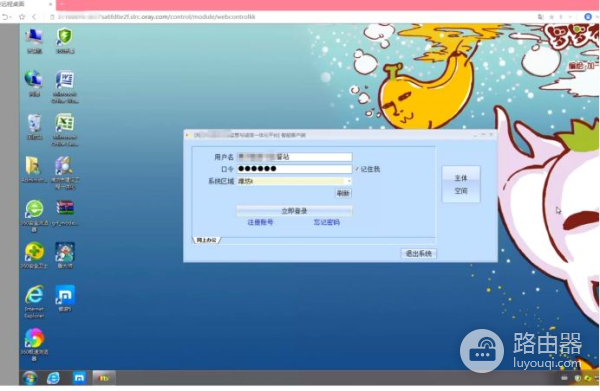600x391 pixels.
Task: Open the Windows Start menu orb
Action: pos(29,378)
